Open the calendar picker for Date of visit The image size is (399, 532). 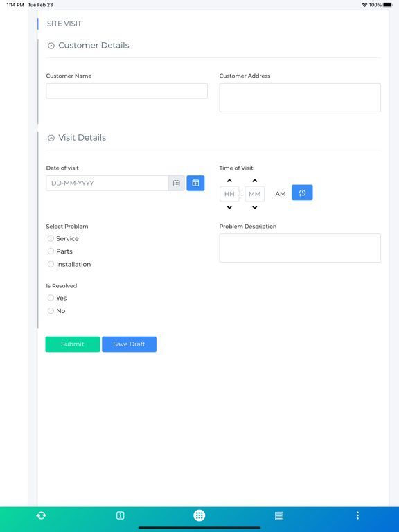[x=177, y=183]
